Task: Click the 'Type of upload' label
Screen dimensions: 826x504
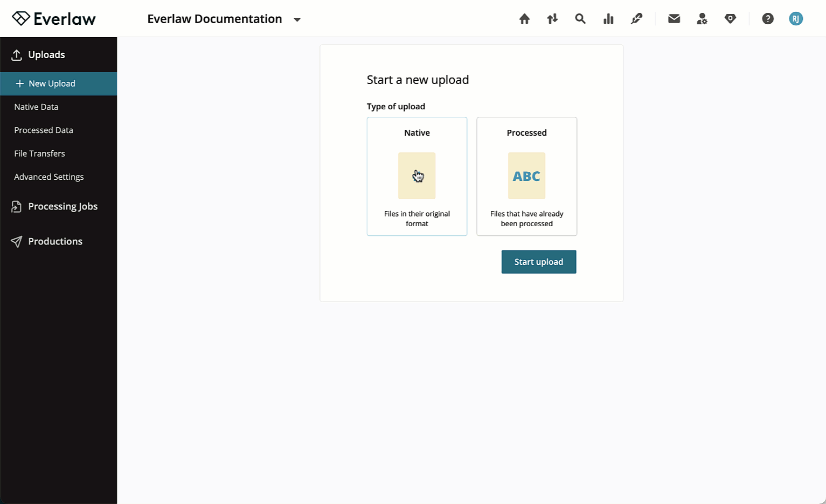Action: (396, 107)
